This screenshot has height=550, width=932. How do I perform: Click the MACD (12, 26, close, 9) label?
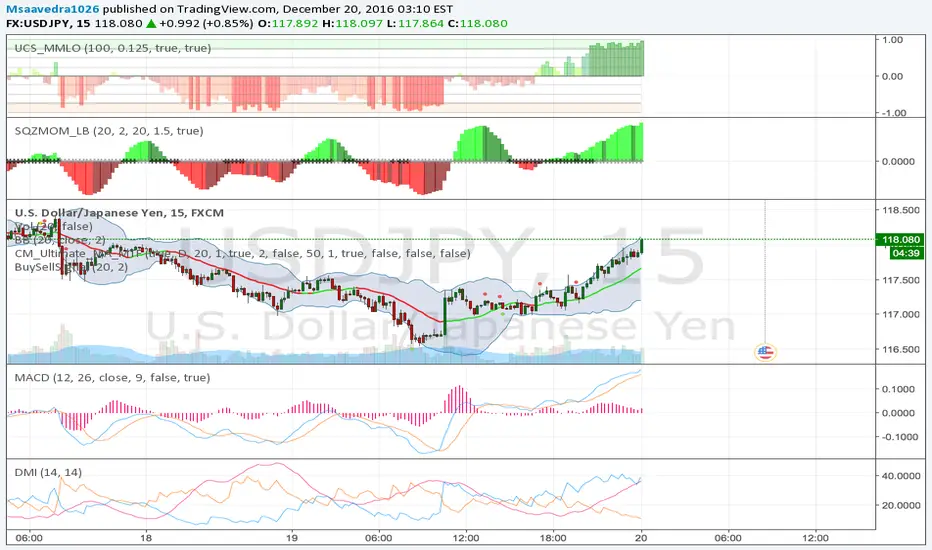pyautogui.click(x=112, y=378)
